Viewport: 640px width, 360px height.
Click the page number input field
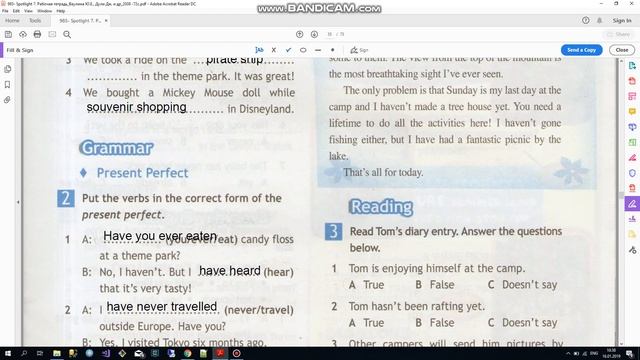pyautogui.click(x=330, y=35)
